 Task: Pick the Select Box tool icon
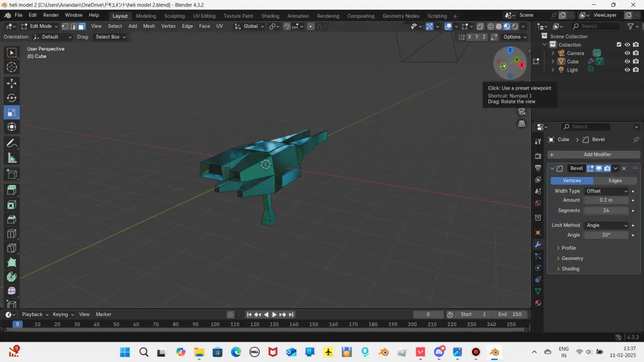[11, 53]
